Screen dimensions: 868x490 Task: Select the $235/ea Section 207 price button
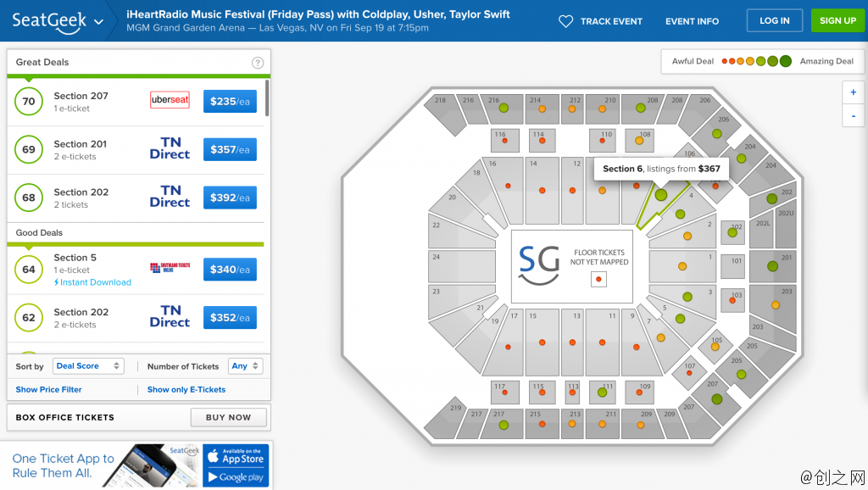coord(230,102)
